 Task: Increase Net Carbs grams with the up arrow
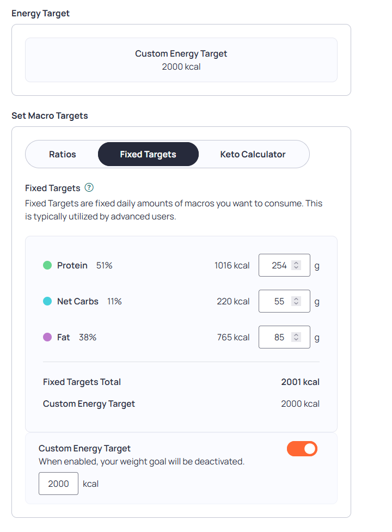coord(296,299)
